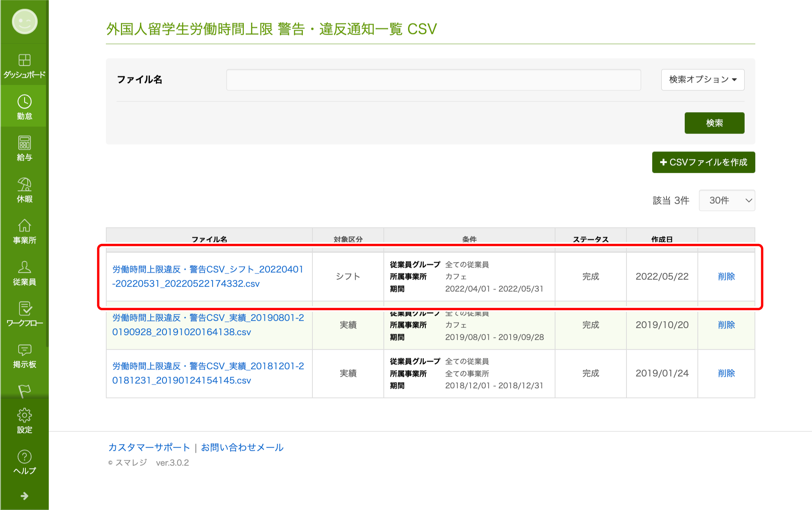
Task: Click the smiley logo icon in sidebar
Action: click(x=25, y=21)
